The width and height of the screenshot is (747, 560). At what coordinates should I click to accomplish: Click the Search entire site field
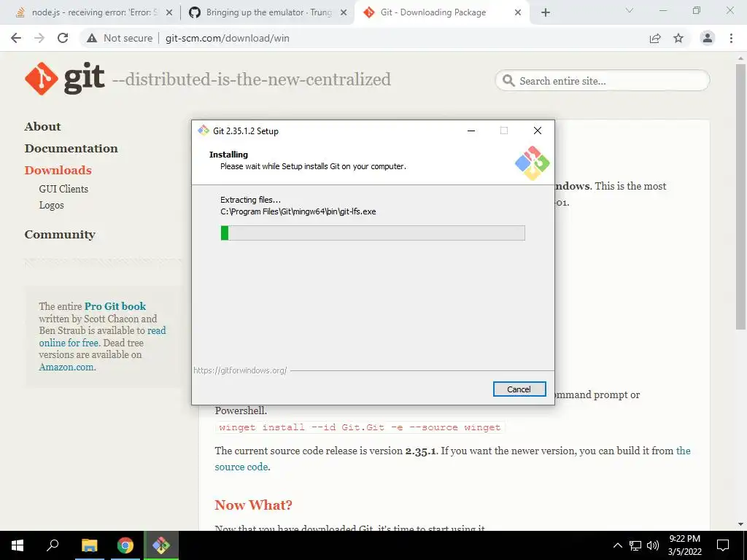[603, 80]
